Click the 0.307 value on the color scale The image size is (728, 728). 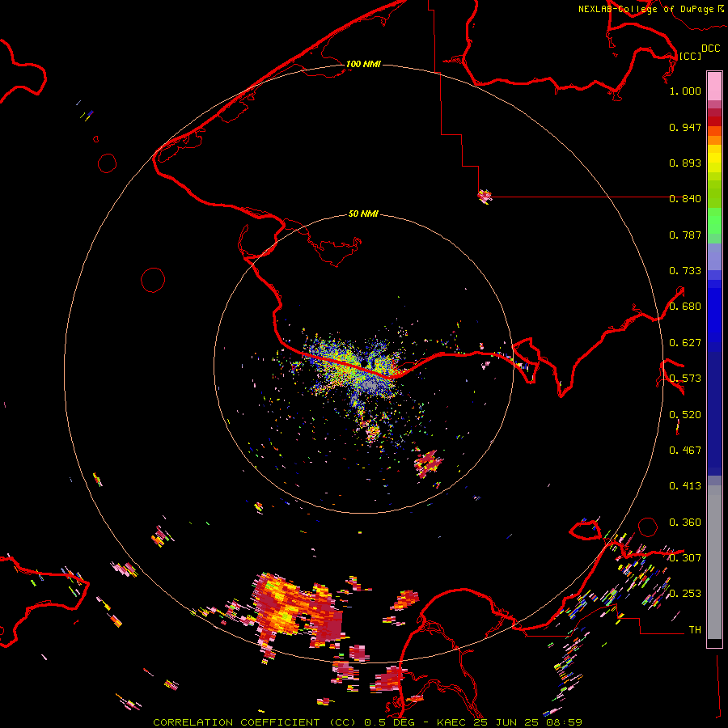pos(685,558)
